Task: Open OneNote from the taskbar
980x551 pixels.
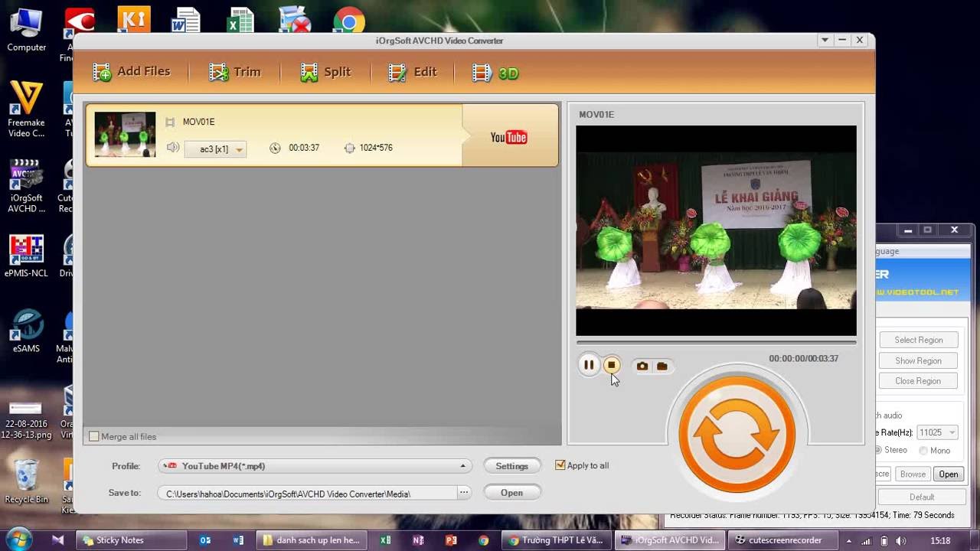Action: tap(418, 540)
